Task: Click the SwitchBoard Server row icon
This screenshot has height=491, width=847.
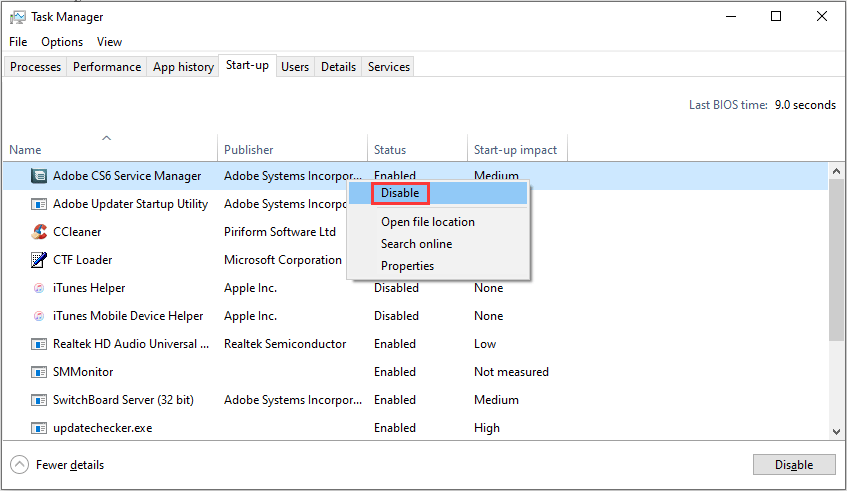Action: tap(39, 400)
